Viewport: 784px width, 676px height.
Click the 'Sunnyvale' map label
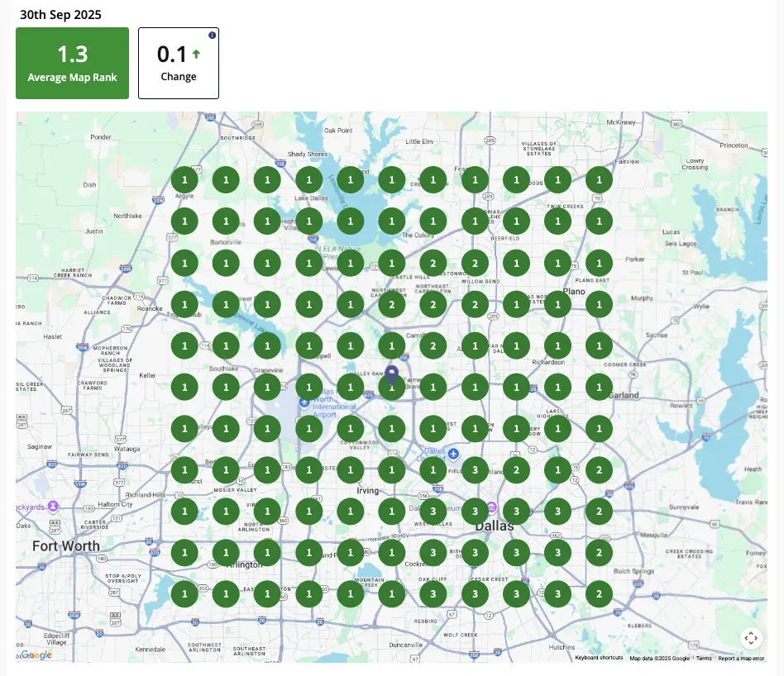pyautogui.click(x=683, y=507)
